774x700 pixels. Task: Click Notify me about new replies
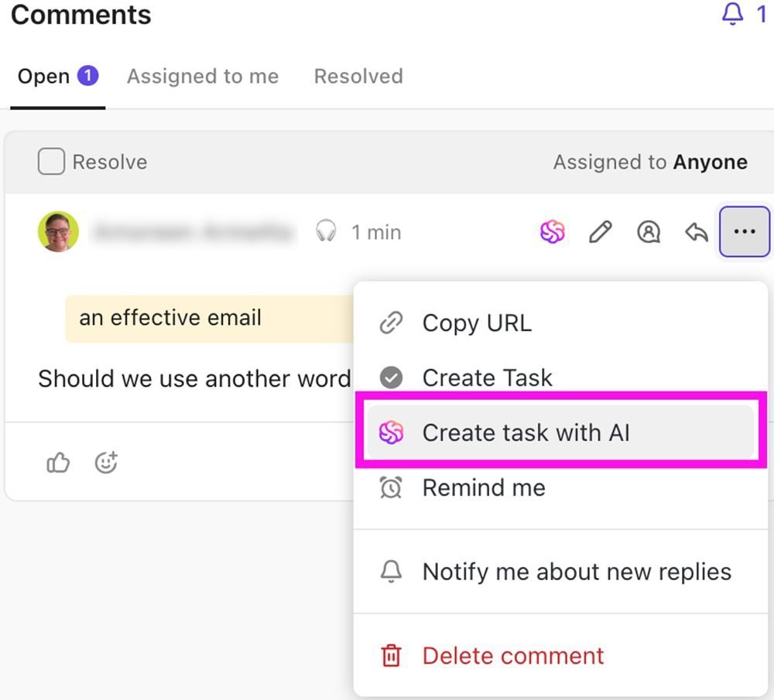577,572
